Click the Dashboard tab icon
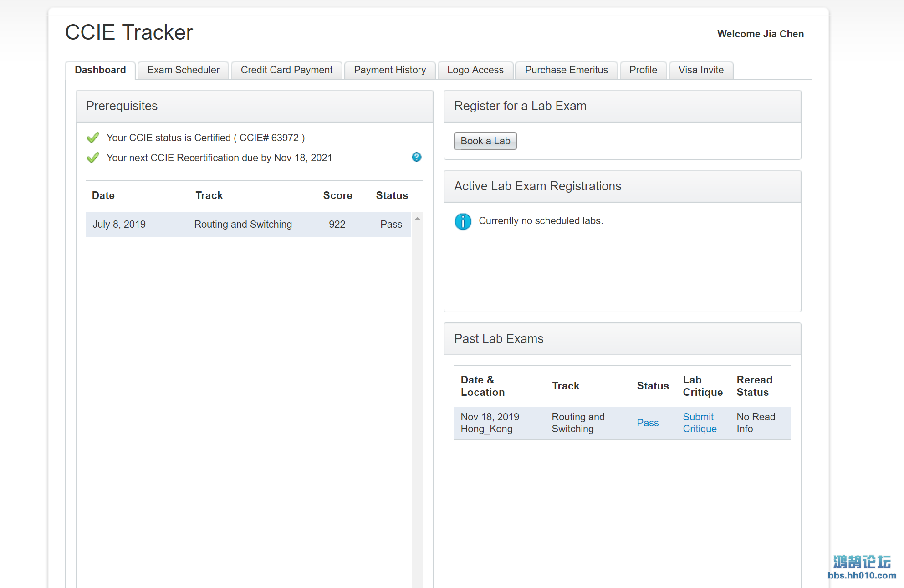This screenshot has height=588, width=904. coord(101,70)
